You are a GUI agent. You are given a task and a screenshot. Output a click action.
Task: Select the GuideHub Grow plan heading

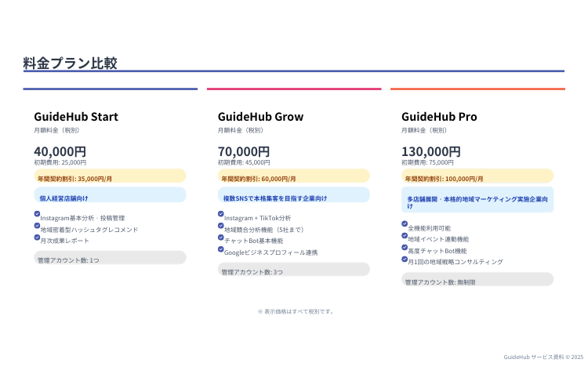(x=260, y=117)
